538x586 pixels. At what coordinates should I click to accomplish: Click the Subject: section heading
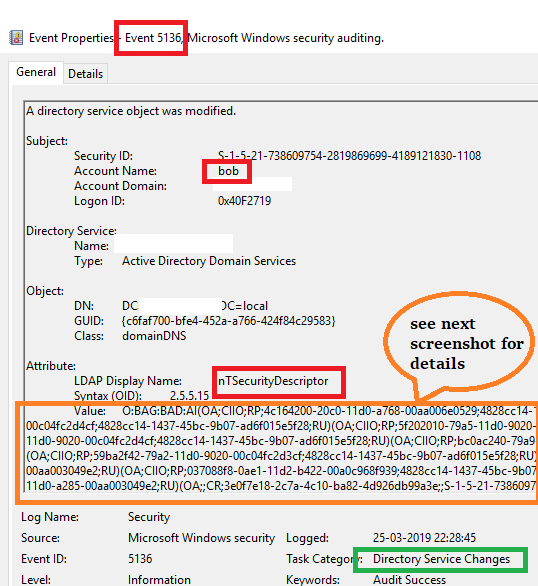pos(47,141)
